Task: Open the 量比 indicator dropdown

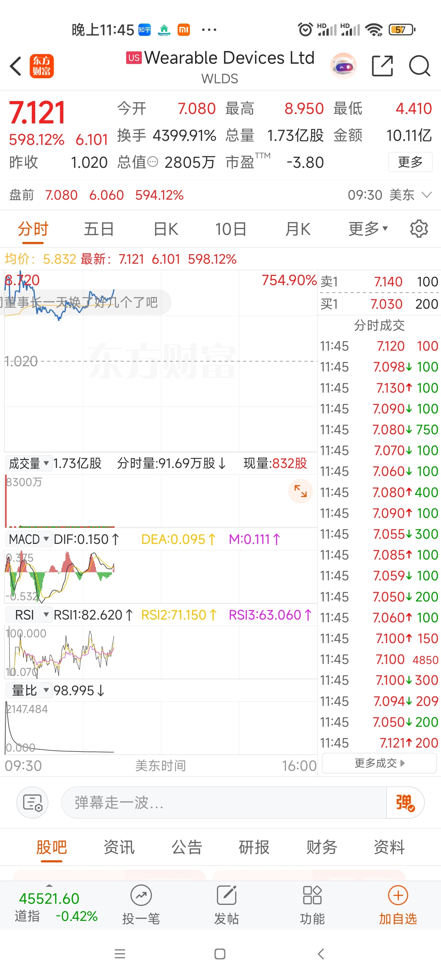Action: pyautogui.click(x=28, y=690)
